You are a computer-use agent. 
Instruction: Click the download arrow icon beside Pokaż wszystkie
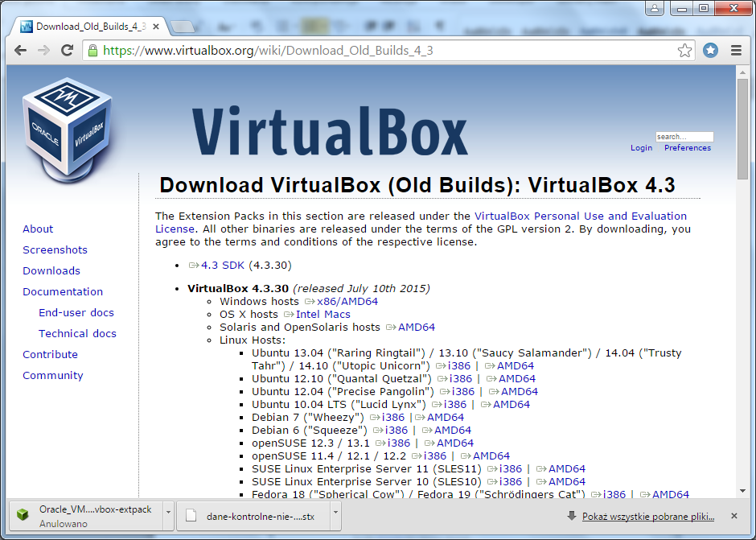572,516
